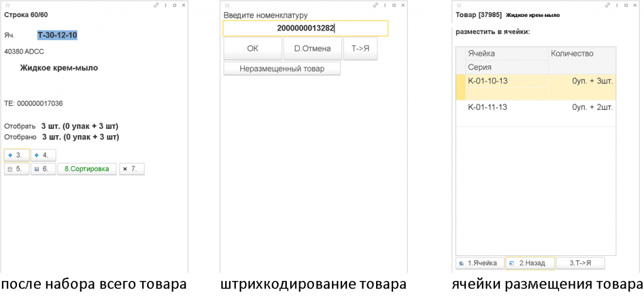Click 1.Ячейка button
Image resolution: width=644 pixels, height=296 pixels.
tap(480, 263)
